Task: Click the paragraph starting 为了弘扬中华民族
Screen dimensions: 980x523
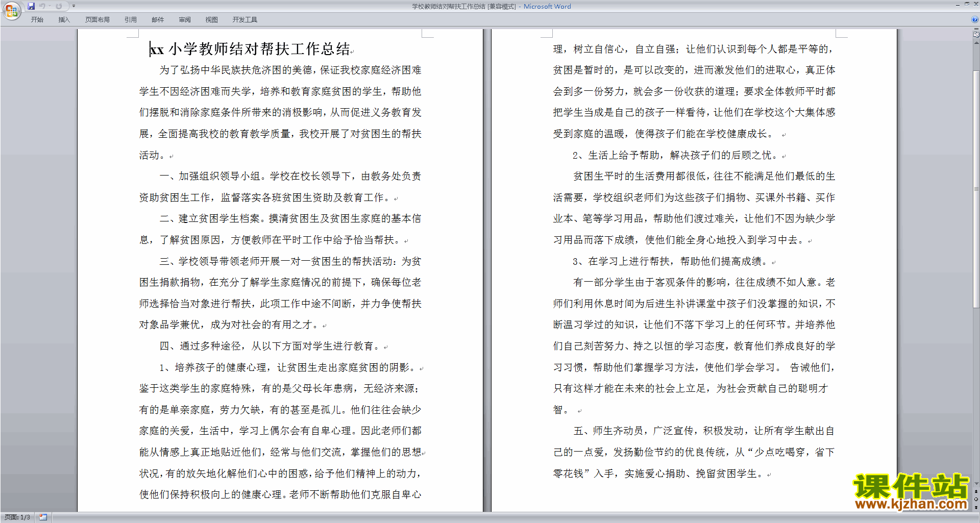Action: [280, 112]
